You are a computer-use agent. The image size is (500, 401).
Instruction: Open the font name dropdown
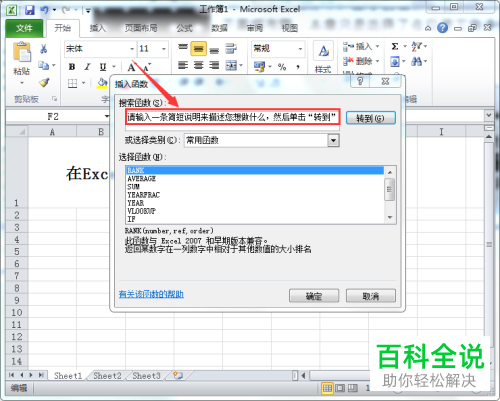(x=132, y=49)
